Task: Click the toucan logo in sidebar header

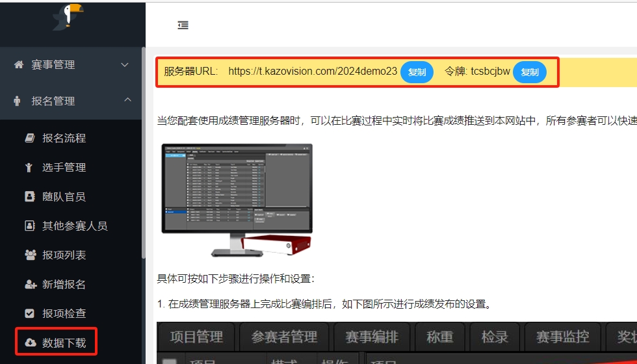Action: (x=68, y=16)
